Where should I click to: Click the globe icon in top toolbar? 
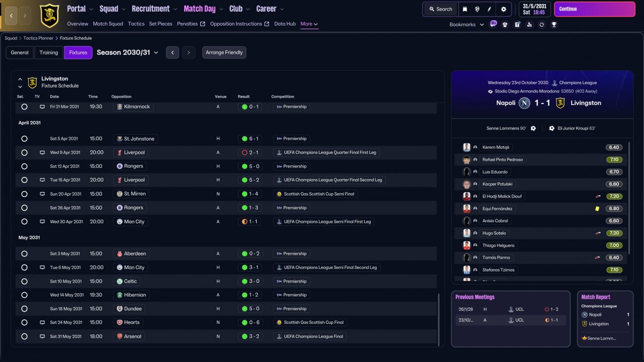point(477,9)
